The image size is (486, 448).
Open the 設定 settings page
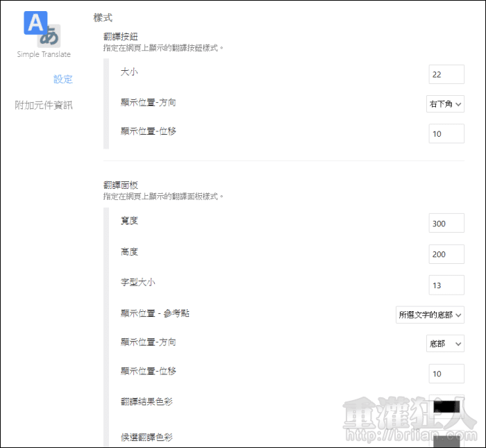point(62,79)
